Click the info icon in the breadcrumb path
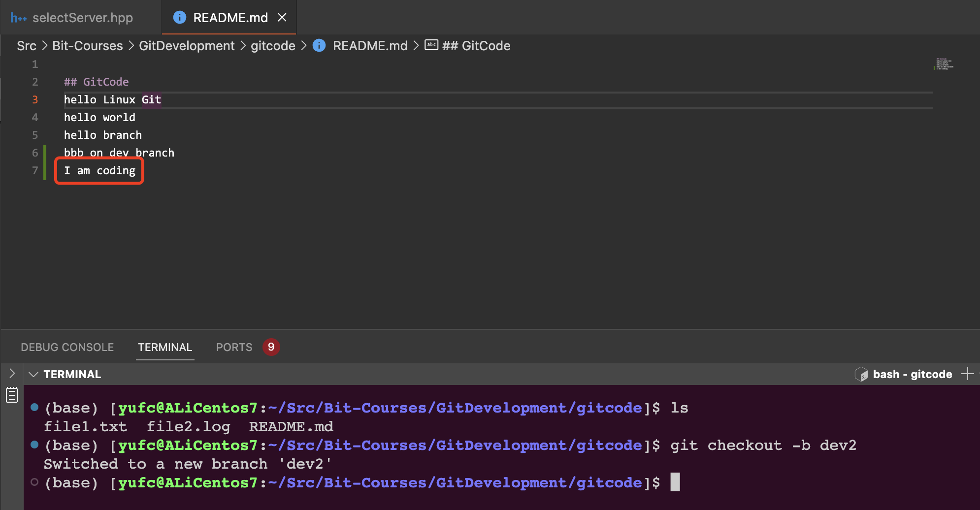 coord(319,46)
